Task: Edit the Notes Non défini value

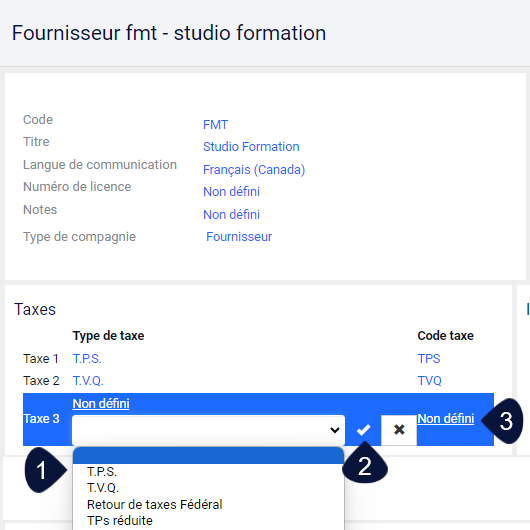Action: pyautogui.click(x=231, y=215)
